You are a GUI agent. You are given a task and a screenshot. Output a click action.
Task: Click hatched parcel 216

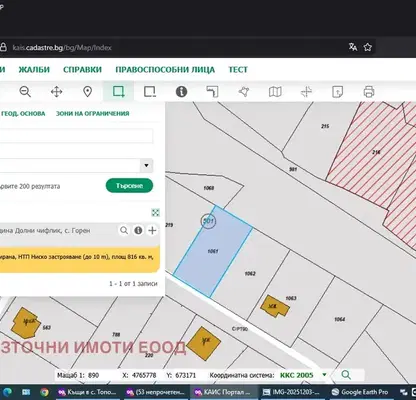coord(376,152)
